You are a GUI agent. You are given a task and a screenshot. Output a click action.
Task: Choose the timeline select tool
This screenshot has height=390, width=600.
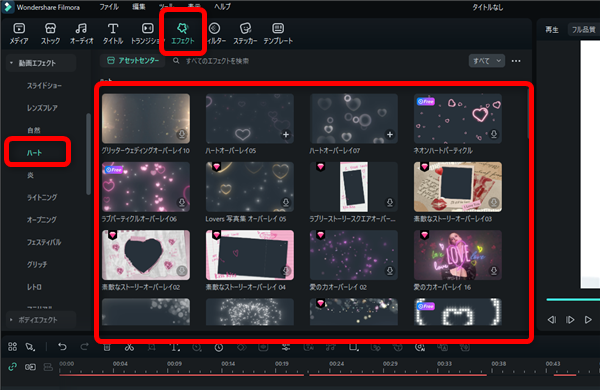click(x=30, y=347)
